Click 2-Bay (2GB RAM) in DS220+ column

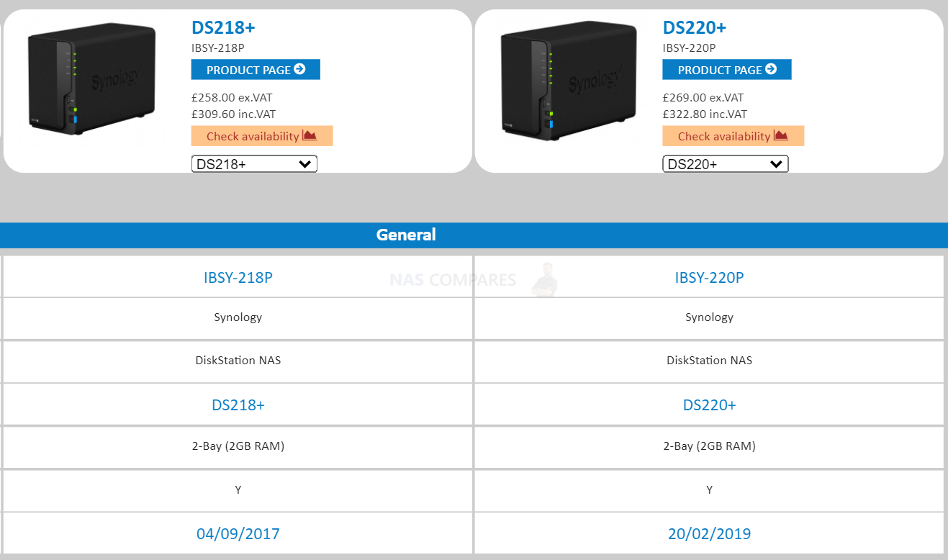pos(710,446)
